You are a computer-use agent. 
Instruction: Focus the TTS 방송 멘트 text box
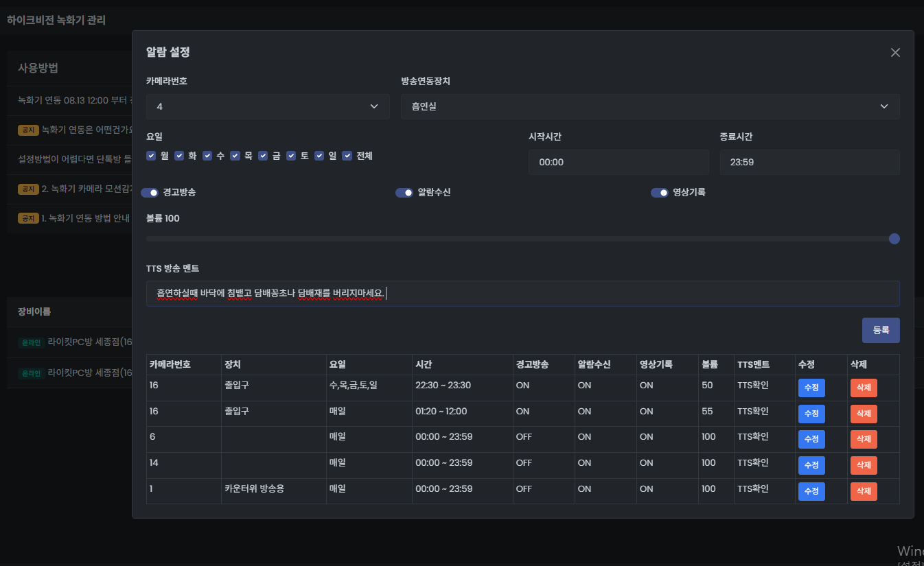point(522,294)
